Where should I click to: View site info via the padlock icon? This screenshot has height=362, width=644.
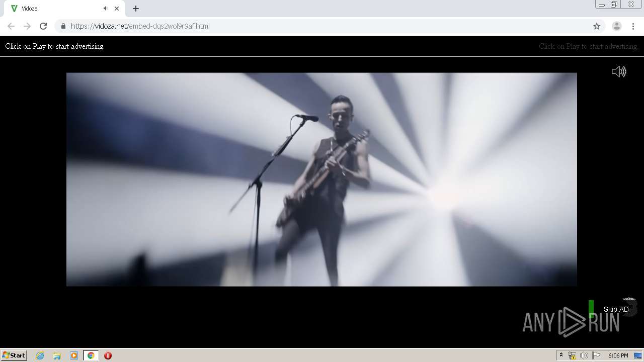[63, 26]
